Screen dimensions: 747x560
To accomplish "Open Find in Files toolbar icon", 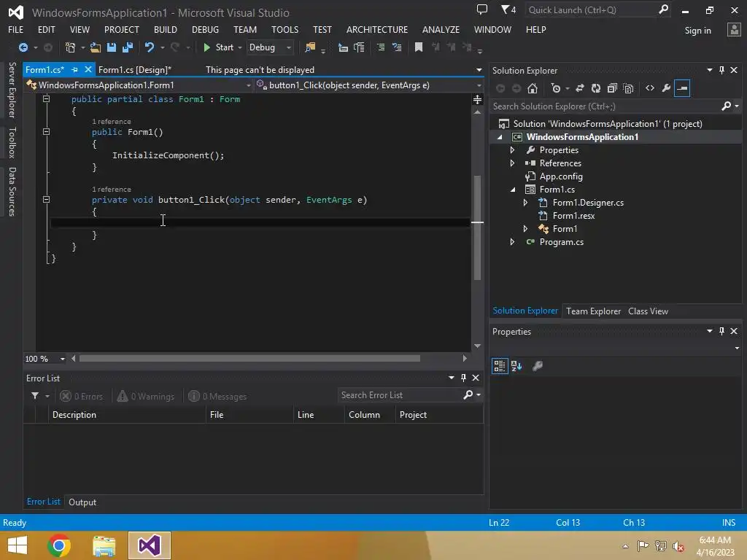I will (x=310, y=47).
